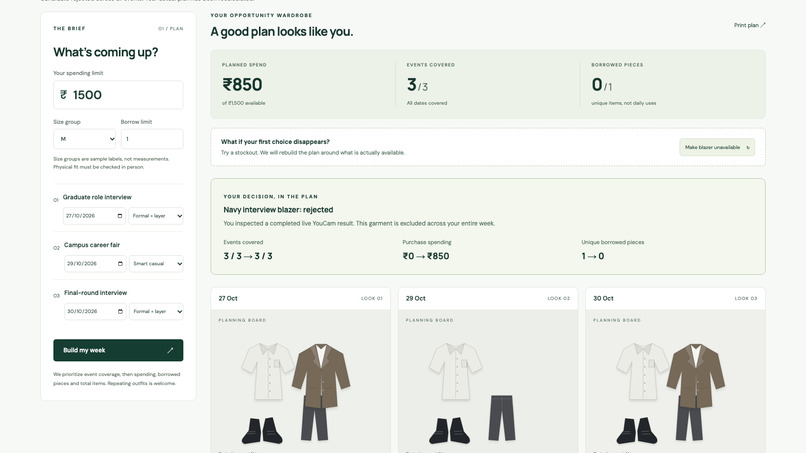Image resolution: width=806 pixels, height=453 pixels.
Task: Open calendar picker for 30/10/2026 date
Action: pyautogui.click(x=120, y=312)
